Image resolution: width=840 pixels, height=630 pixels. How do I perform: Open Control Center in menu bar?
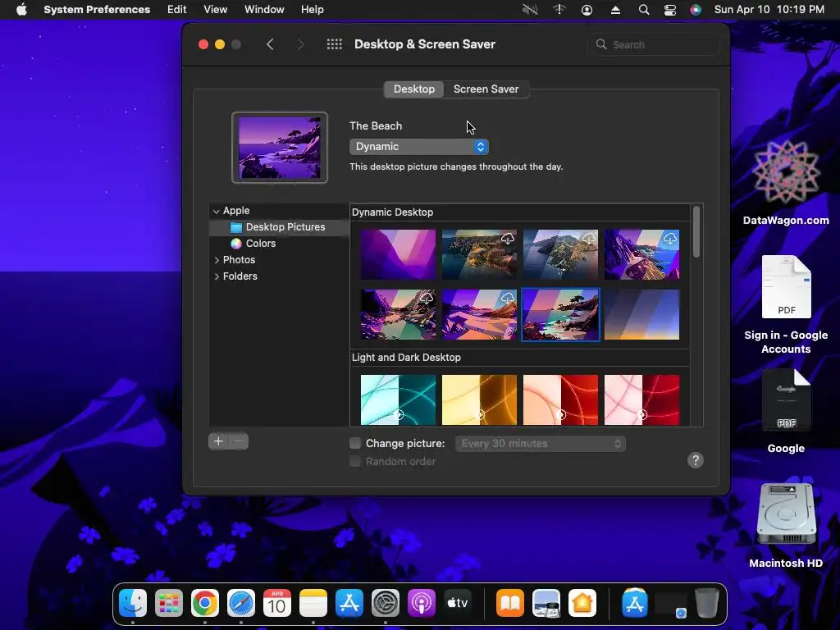[x=670, y=10]
